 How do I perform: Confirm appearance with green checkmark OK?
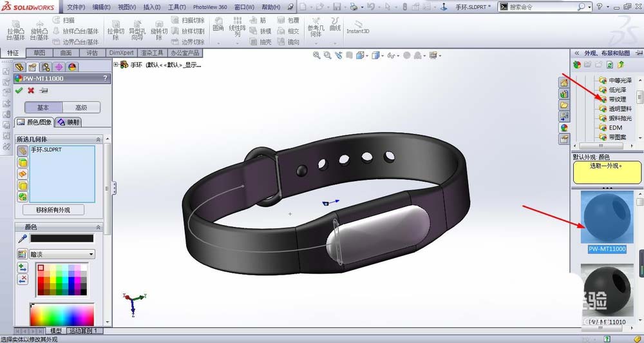point(19,90)
